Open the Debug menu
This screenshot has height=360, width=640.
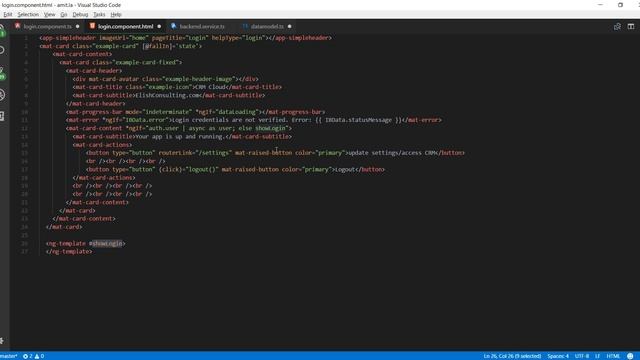[80, 14]
